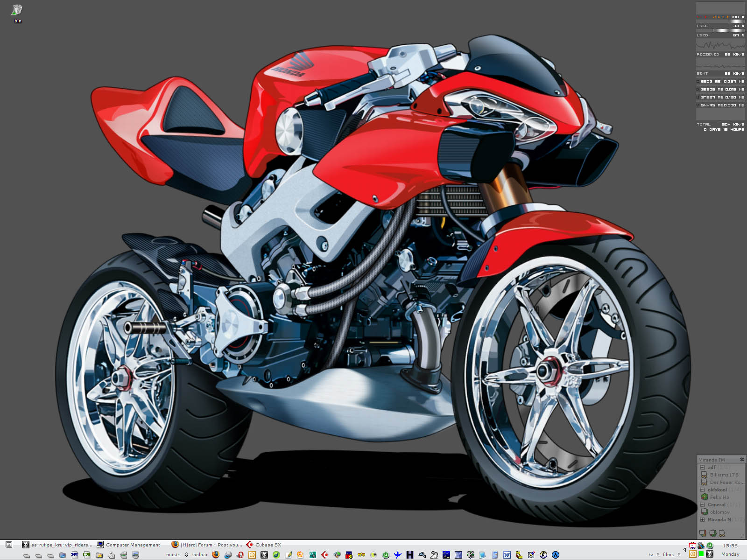The image size is (747, 560).
Task: Open the music toolbar menu
Action: pos(173,555)
